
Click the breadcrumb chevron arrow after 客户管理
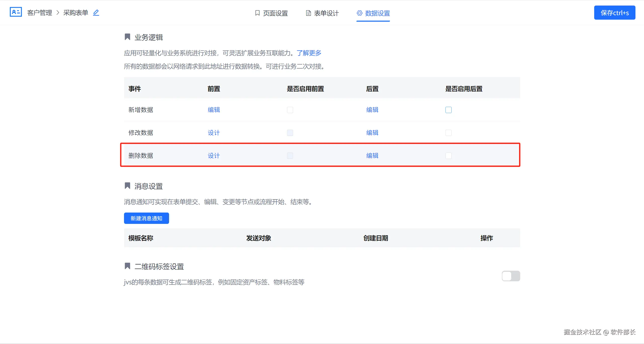58,13
